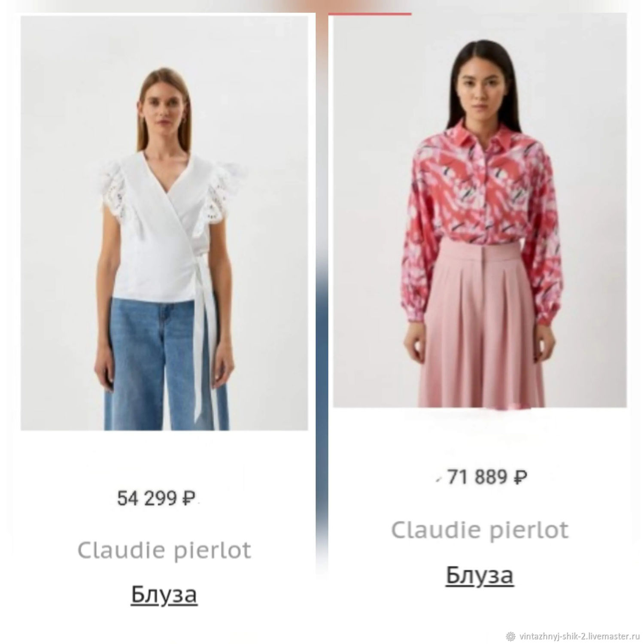The height and width of the screenshot is (644, 644).
Task: Select Claudie pierlot brand below 71 889 ₽
Action: coord(480,530)
